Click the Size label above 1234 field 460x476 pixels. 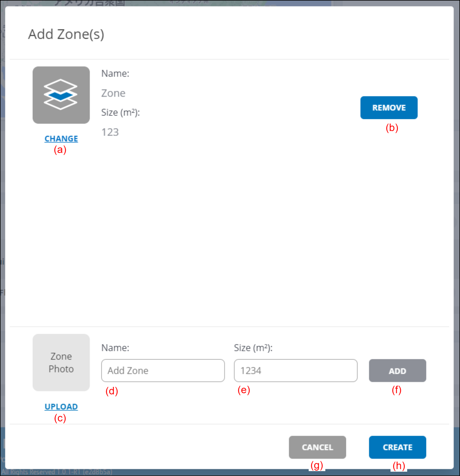point(253,348)
